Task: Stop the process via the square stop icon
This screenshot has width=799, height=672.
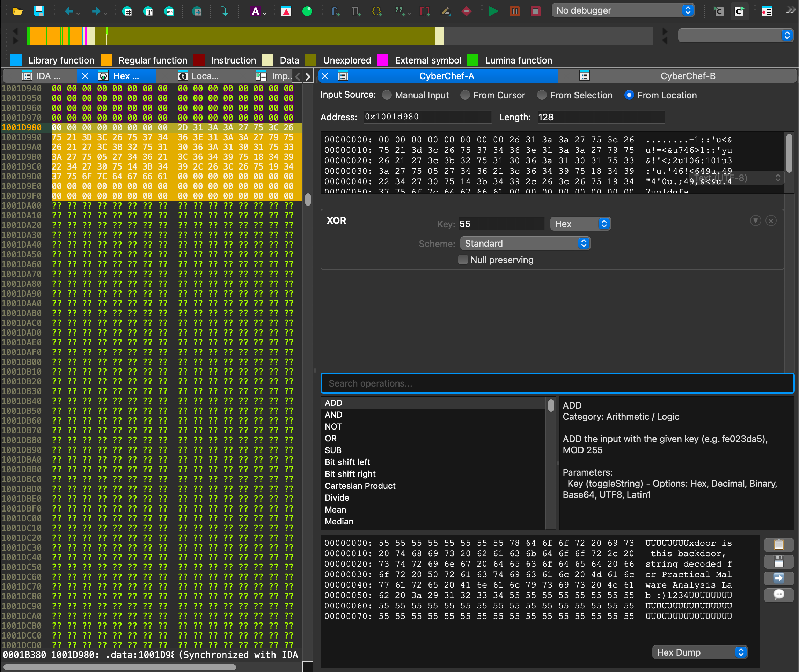Action: tap(535, 11)
